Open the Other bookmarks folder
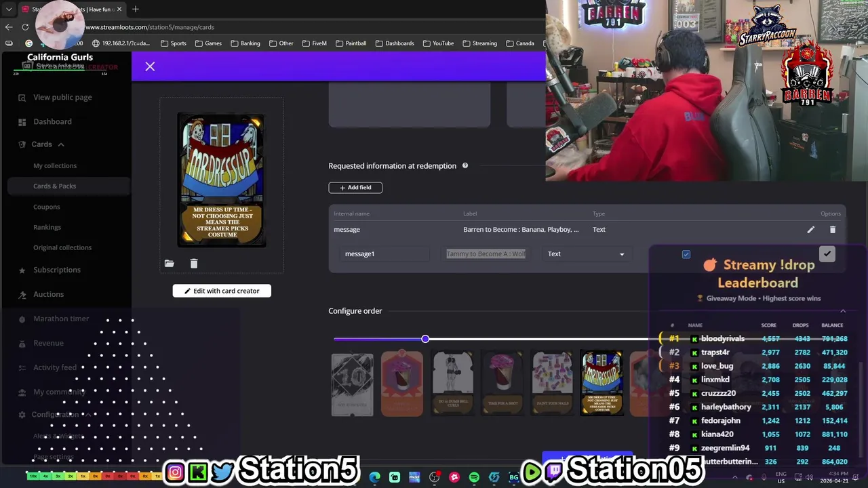Image resolution: width=868 pixels, height=488 pixels. pos(281,43)
